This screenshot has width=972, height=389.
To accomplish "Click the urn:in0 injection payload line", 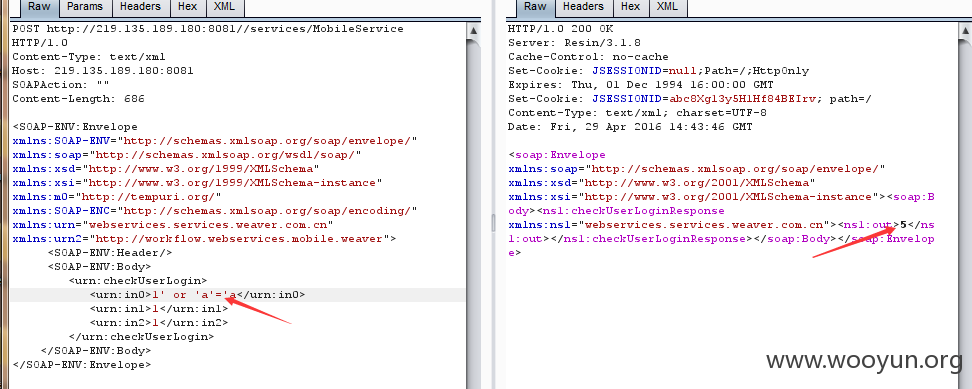I will [198, 295].
